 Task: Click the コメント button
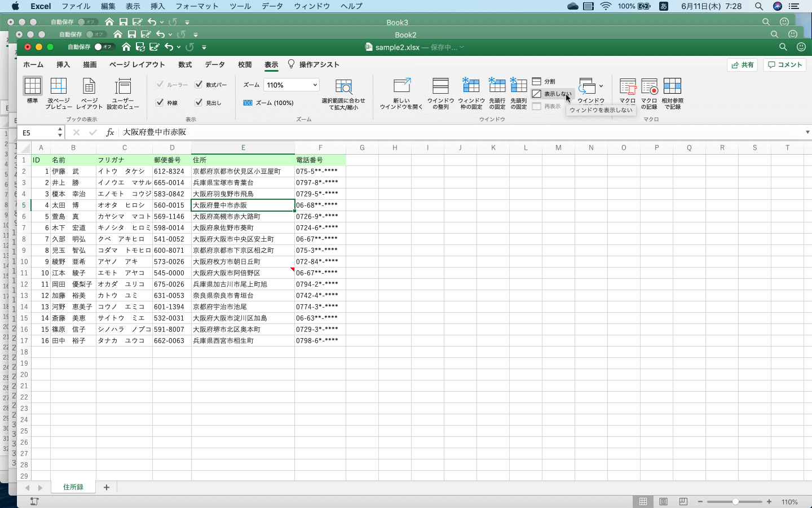coord(785,64)
